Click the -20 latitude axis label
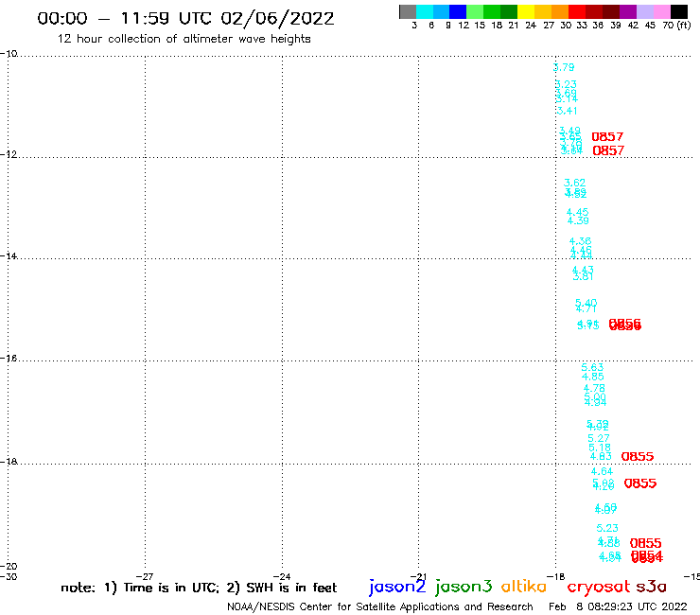The width and height of the screenshot is (700, 615). pyautogui.click(x=9, y=567)
